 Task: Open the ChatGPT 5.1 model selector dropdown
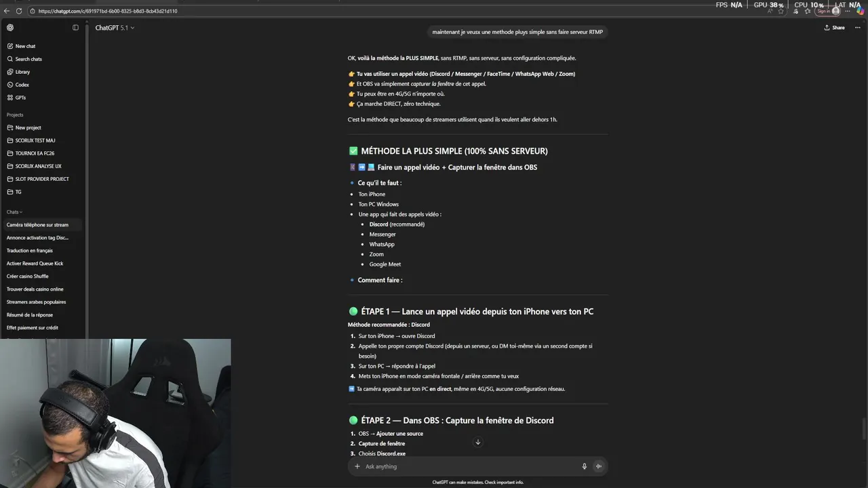pos(115,28)
